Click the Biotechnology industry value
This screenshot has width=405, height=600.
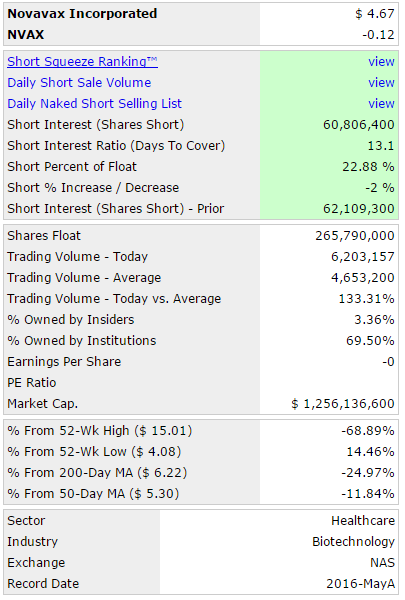point(353,542)
